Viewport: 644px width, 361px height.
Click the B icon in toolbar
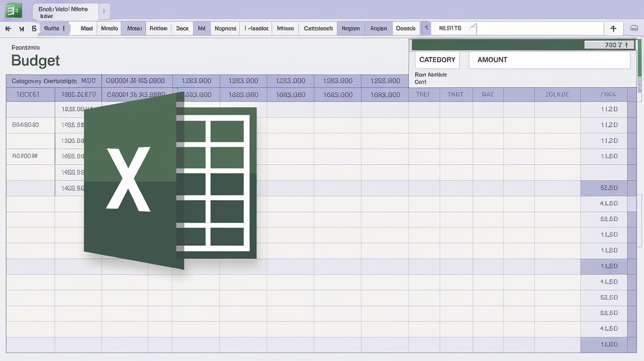pos(34,29)
